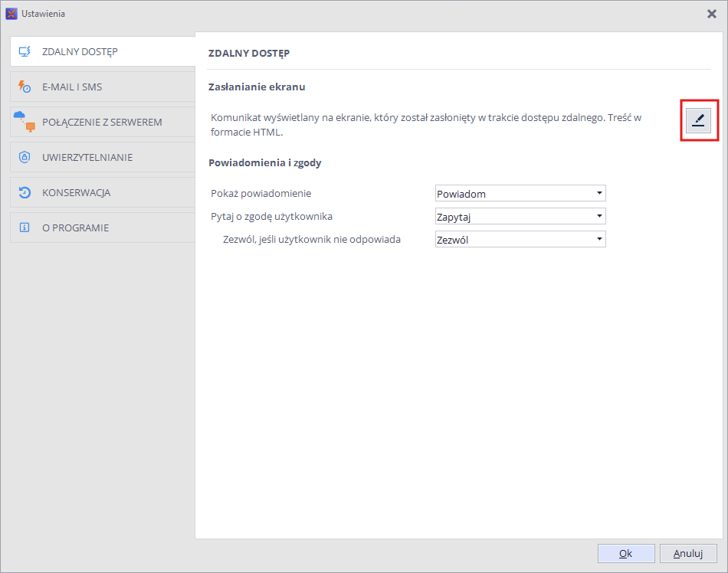Open the KONSERWACJA tab

pos(103,192)
